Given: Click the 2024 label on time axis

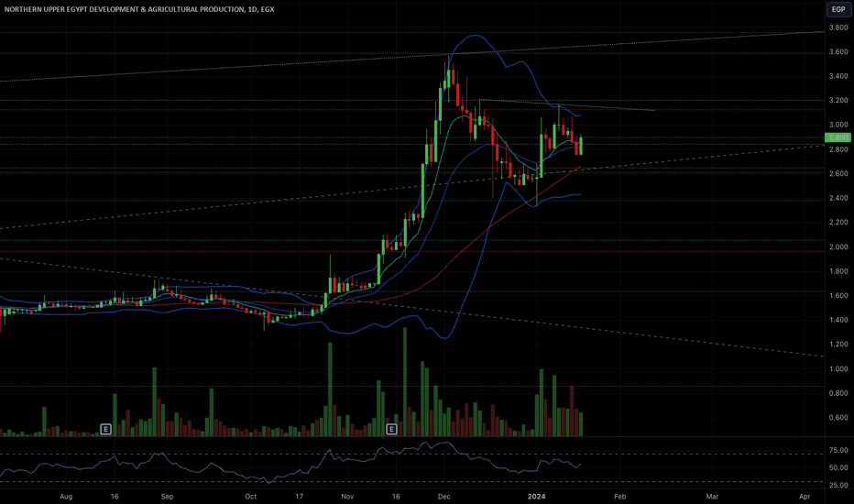Looking at the screenshot, I should point(537,497).
